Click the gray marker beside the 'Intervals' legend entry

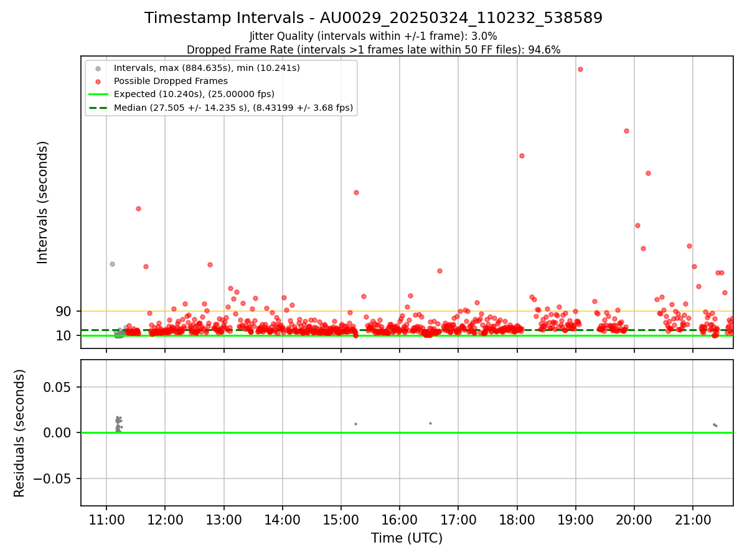pyautogui.click(x=98, y=68)
